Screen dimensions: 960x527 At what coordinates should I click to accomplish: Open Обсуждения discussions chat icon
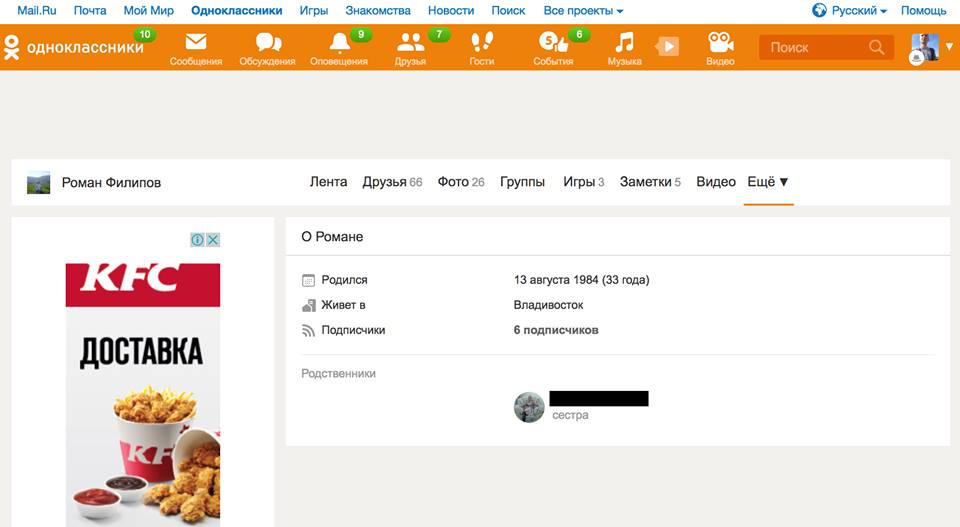click(267, 44)
